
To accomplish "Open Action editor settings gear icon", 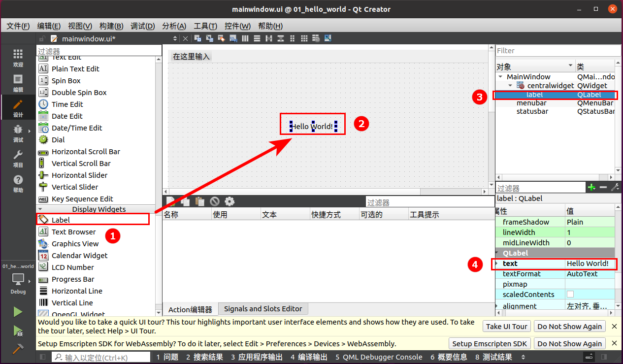I will 230,201.
